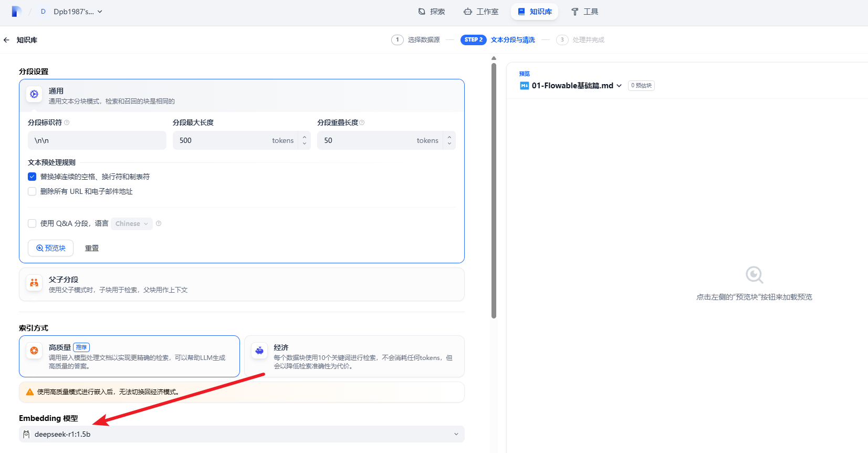Click the 预览块 button

[x=50, y=248]
